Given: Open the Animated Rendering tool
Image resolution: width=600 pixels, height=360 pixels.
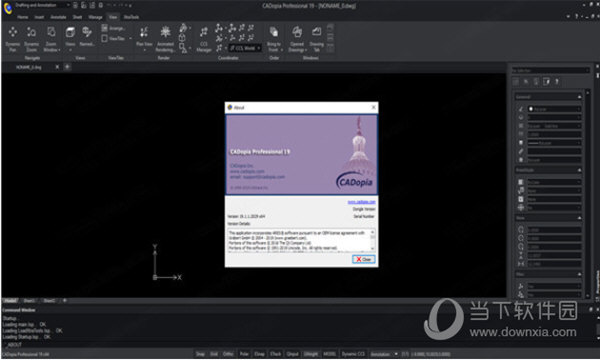Looking at the screenshot, I should coord(165,39).
